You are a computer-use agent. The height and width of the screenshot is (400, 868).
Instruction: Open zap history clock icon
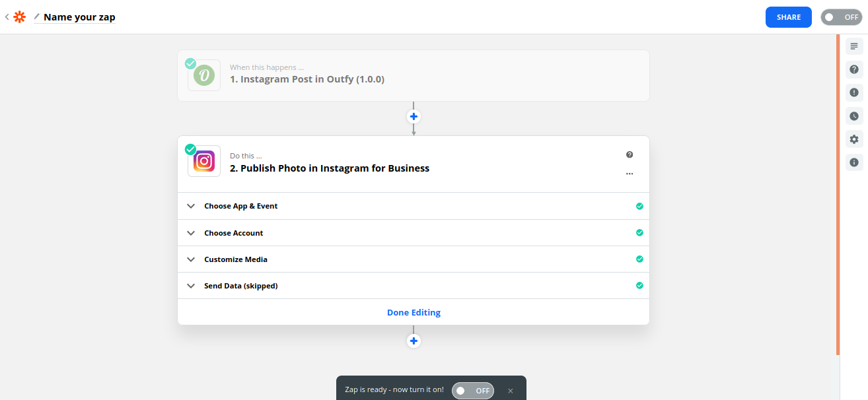point(854,116)
